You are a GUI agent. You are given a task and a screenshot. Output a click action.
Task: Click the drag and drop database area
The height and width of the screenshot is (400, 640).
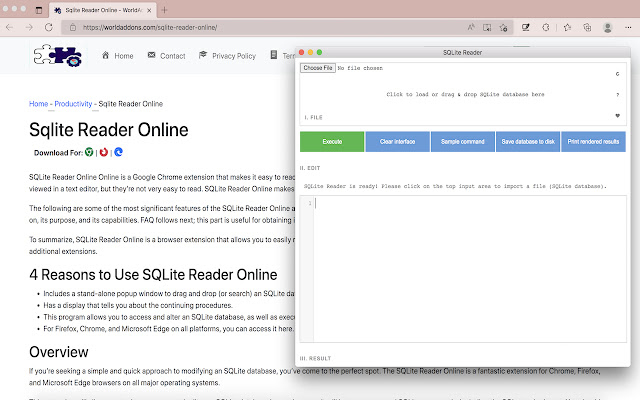(465, 94)
